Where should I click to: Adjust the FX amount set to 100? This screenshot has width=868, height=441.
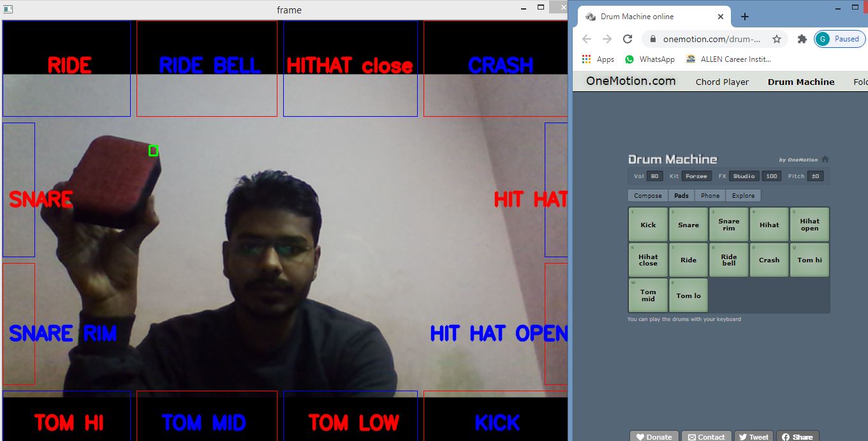771,176
